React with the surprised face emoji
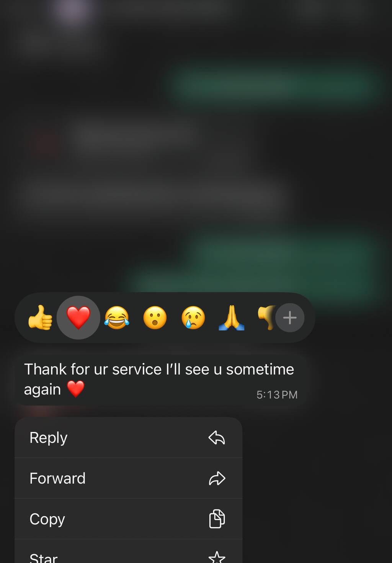This screenshot has height=563, width=392. [x=155, y=318]
